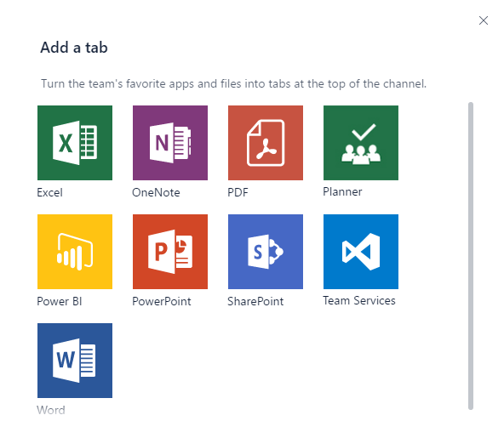The width and height of the screenshot is (504, 438).
Task: Click the Team Services label text
Action: pyautogui.click(x=359, y=300)
